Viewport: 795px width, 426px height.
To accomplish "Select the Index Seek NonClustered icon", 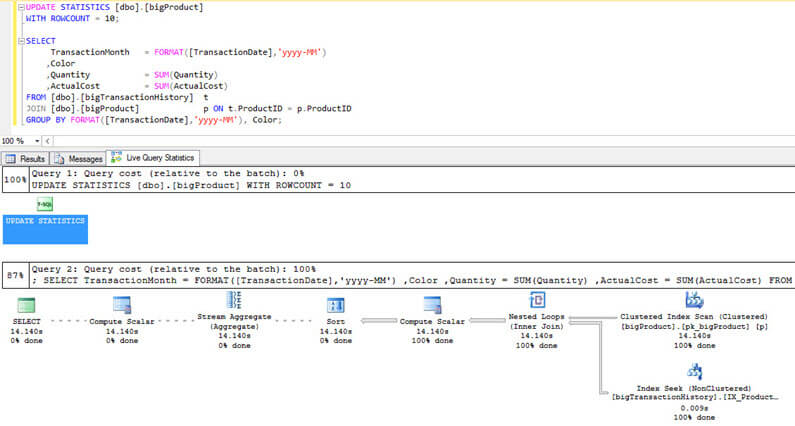I will point(695,372).
